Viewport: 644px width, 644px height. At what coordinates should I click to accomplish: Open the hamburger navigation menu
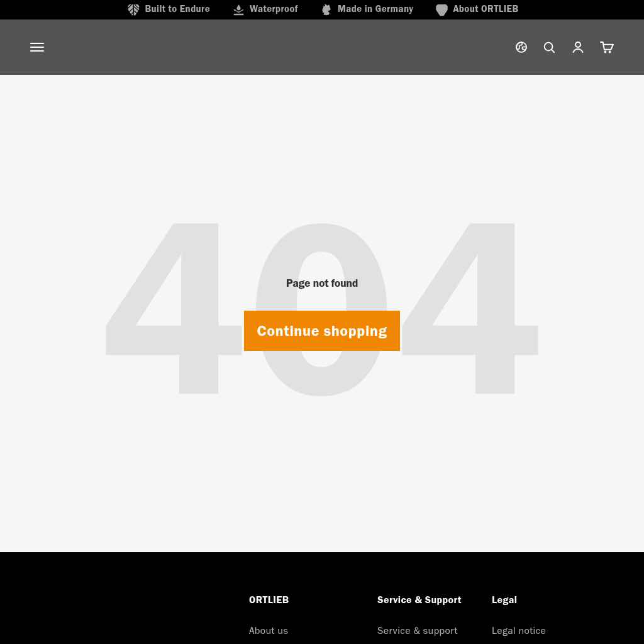tap(37, 47)
